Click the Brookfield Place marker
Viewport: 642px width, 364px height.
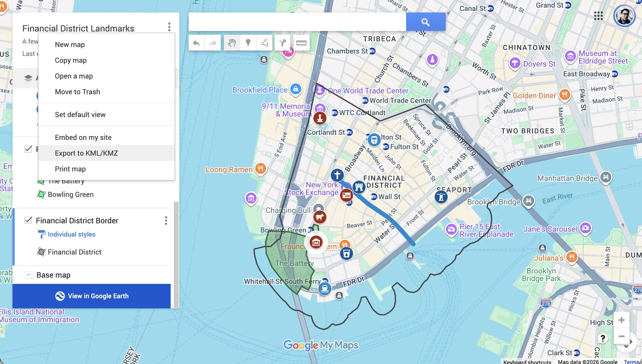(x=296, y=89)
